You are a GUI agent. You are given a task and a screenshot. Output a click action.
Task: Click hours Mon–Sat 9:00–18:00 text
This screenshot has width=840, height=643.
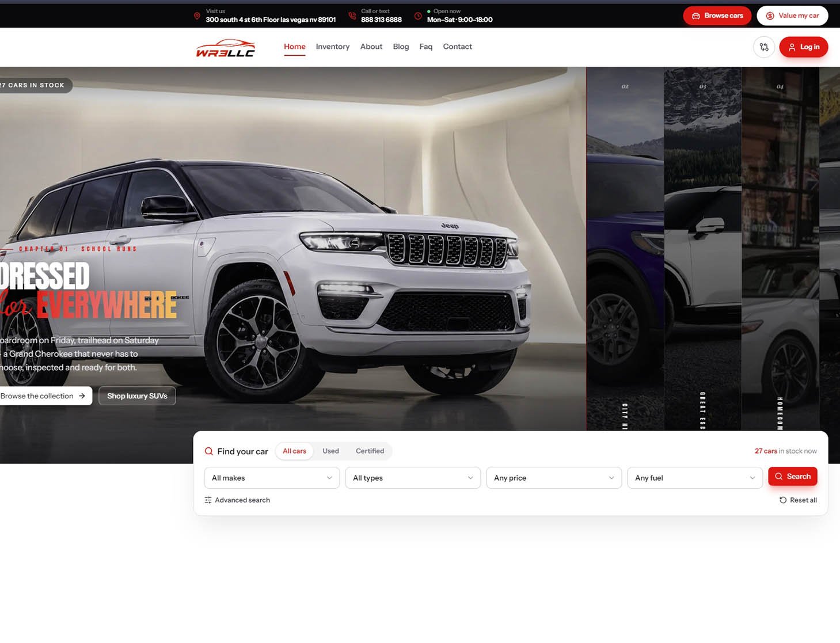pyautogui.click(x=459, y=20)
